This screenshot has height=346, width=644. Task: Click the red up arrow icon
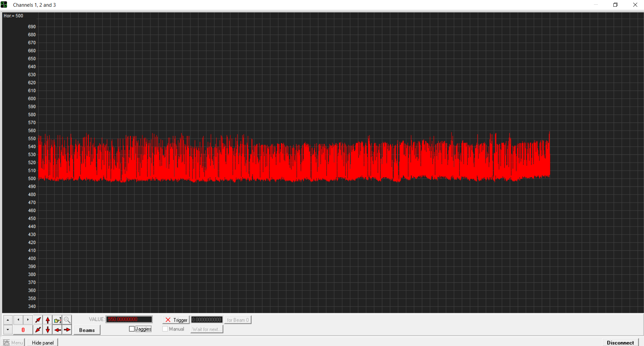[48, 320]
